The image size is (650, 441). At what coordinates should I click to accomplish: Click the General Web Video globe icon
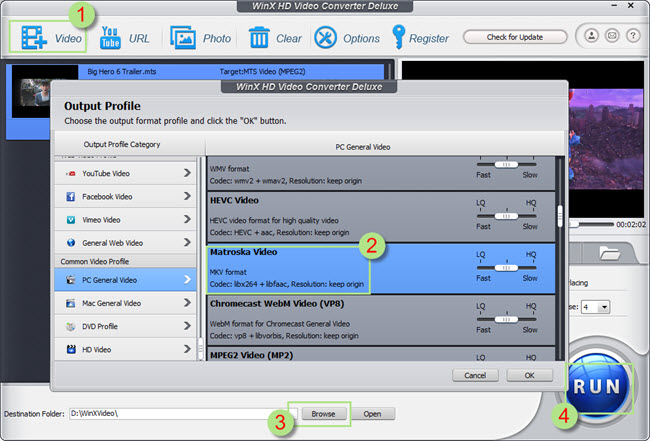click(71, 243)
